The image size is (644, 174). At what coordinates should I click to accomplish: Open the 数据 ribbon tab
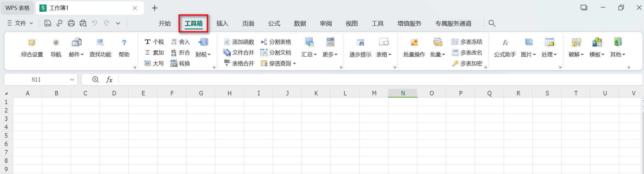(300, 23)
